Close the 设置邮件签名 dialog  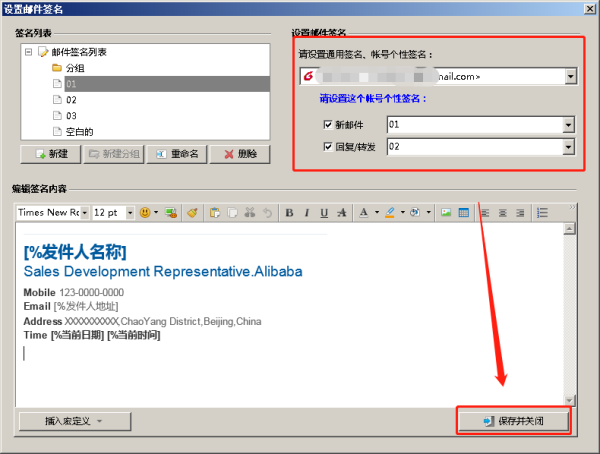coord(590,9)
